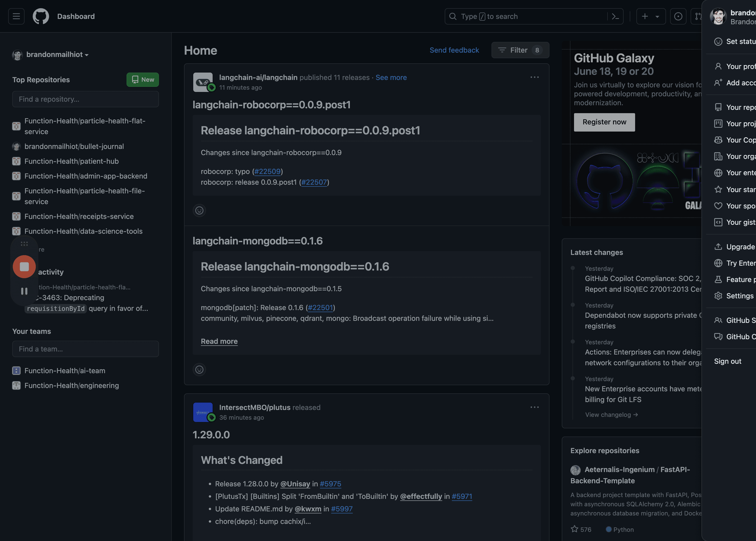Open langchain feed item options menu

point(534,77)
